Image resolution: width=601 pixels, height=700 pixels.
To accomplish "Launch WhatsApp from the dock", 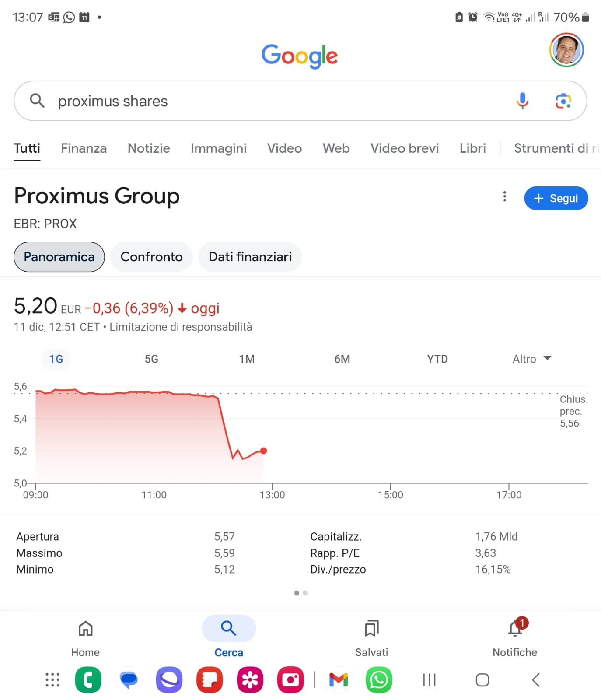I will tap(379, 680).
